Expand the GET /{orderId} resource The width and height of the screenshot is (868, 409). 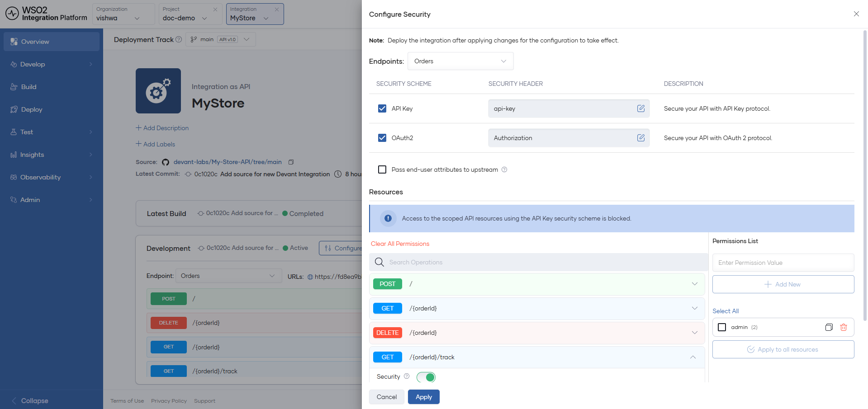(694, 308)
